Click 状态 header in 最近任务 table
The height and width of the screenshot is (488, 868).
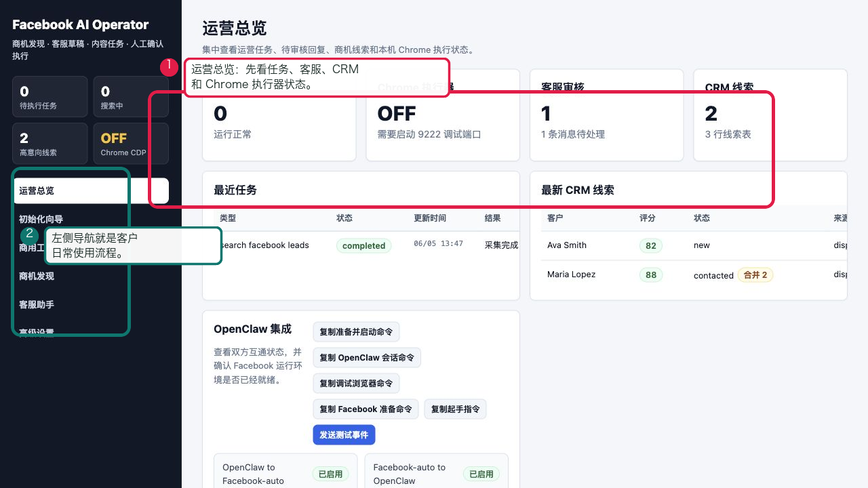pos(344,218)
